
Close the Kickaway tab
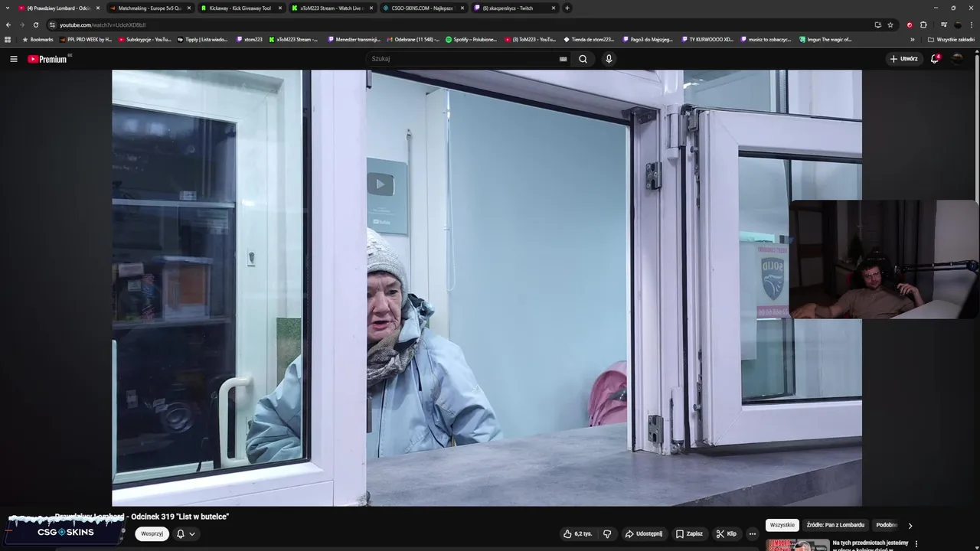click(x=280, y=8)
